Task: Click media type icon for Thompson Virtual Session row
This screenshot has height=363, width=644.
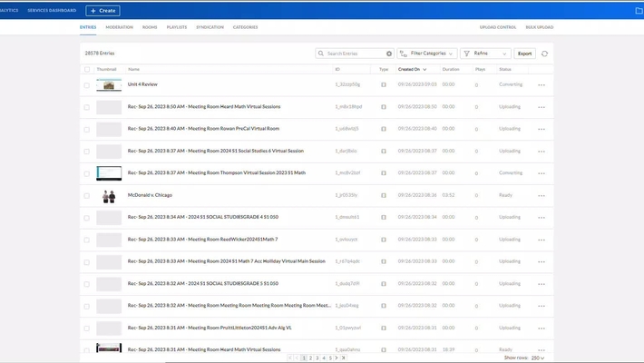Action: click(x=384, y=173)
